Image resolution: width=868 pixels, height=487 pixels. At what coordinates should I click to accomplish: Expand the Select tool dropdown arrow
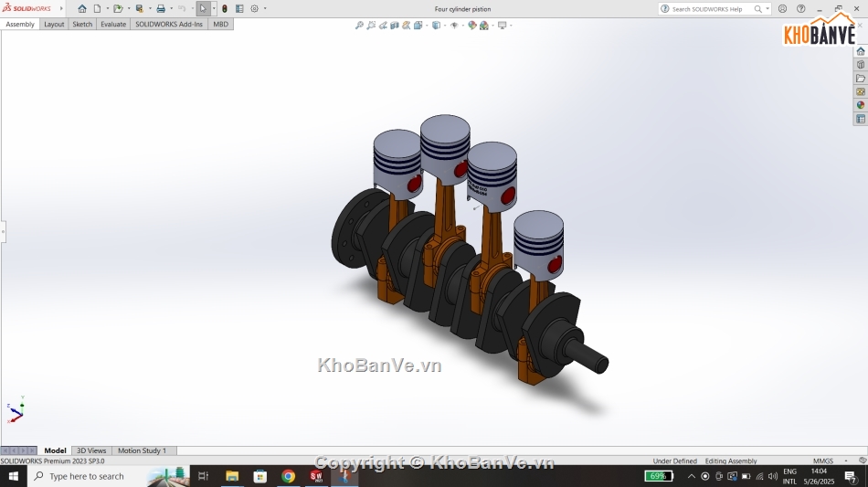click(x=214, y=9)
